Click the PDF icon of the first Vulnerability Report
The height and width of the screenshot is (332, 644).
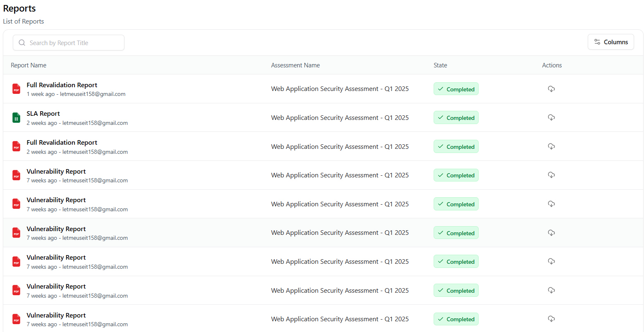(16, 175)
